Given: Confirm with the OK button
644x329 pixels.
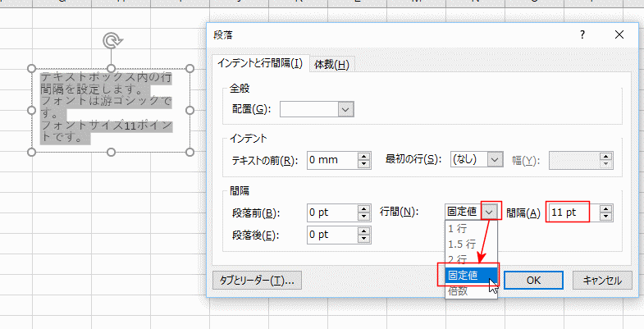Looking at the screenshot, I should click(x=533, y=281).
